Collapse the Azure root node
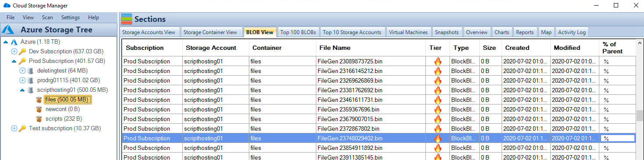This screenshot has width=644, height=160. [6, 42]
